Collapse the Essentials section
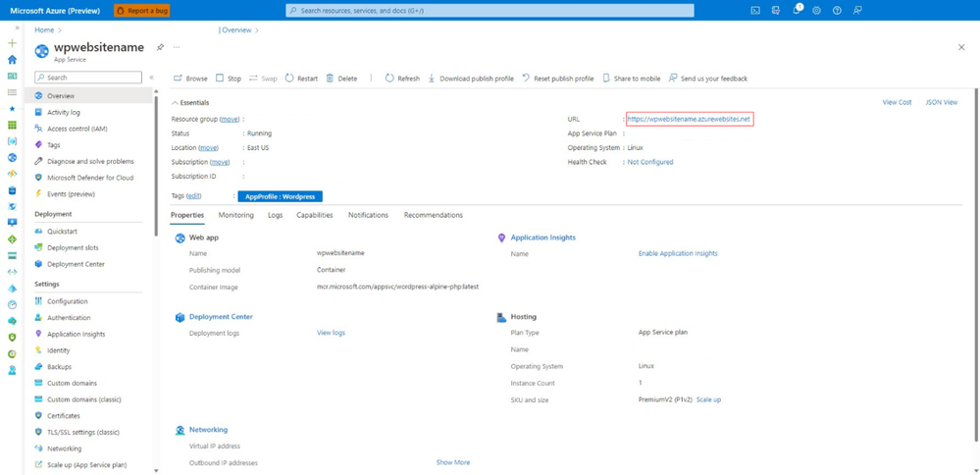Image resolution: width=980 pixels, height=475 pixels. click(x=190, y=102)
